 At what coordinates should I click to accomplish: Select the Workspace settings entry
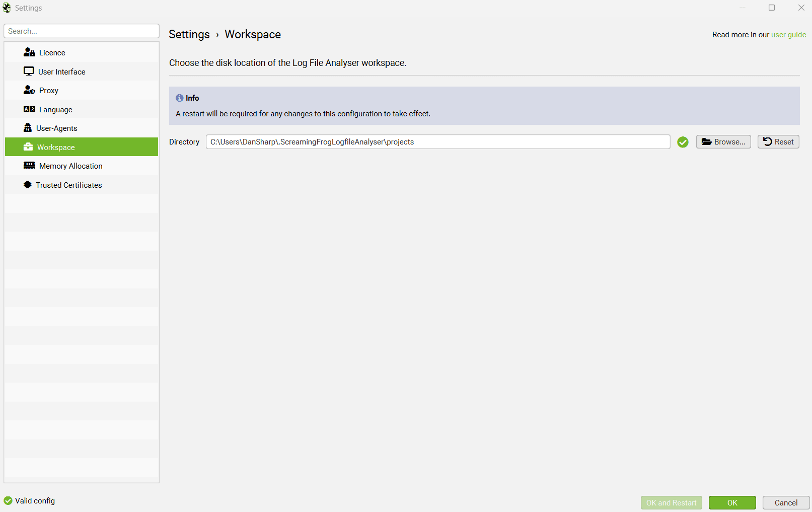pos(82,147)
